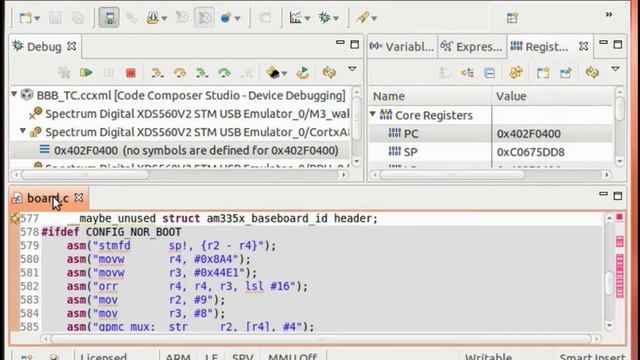Toggle the highlighted breakpoint skip button
Viewport: 640px width, 360px height.
click(x=204, y=18)
